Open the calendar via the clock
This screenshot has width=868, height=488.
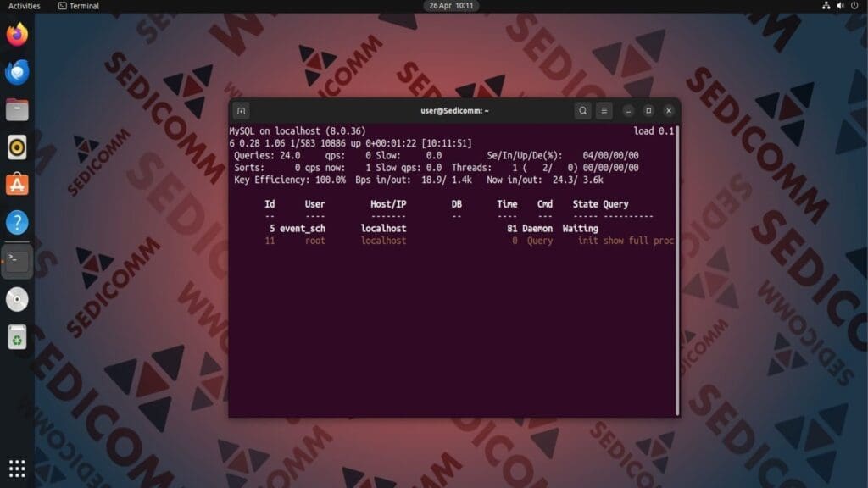pyautogui.click(x=449, y=6)
